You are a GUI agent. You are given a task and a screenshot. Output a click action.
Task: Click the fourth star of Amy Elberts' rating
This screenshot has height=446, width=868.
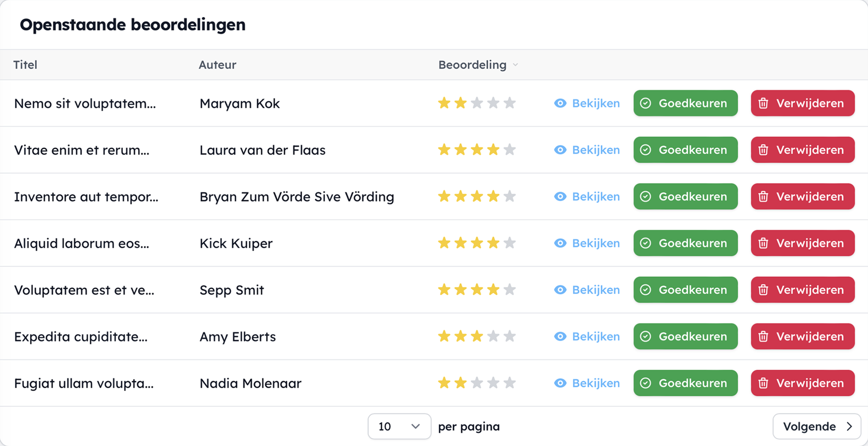(x=493, y=336)
